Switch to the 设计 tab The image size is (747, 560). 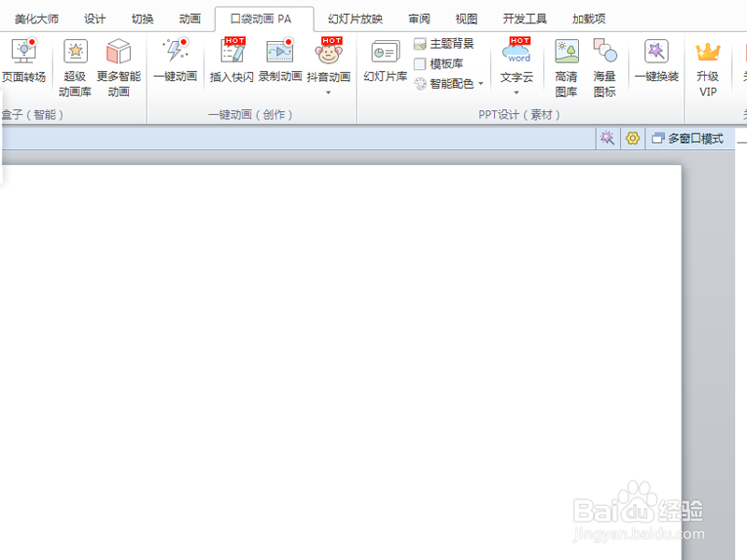click(x=95, y=19)
